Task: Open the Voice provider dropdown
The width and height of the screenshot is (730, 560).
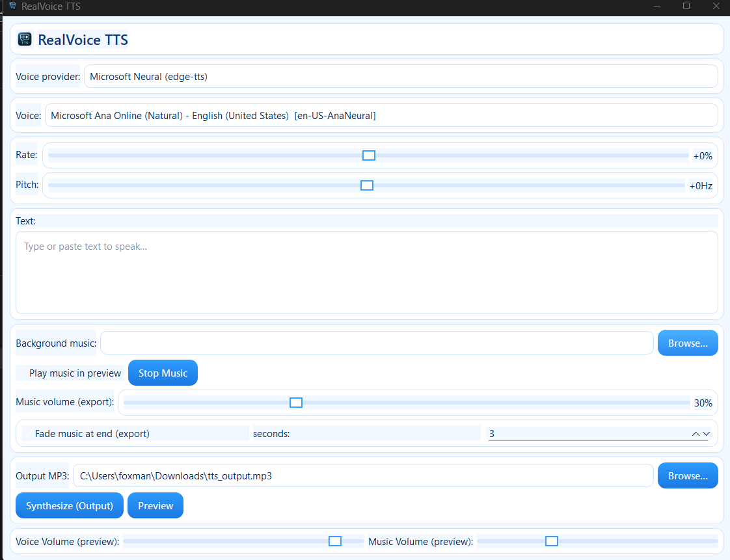Action: [400, 77]
